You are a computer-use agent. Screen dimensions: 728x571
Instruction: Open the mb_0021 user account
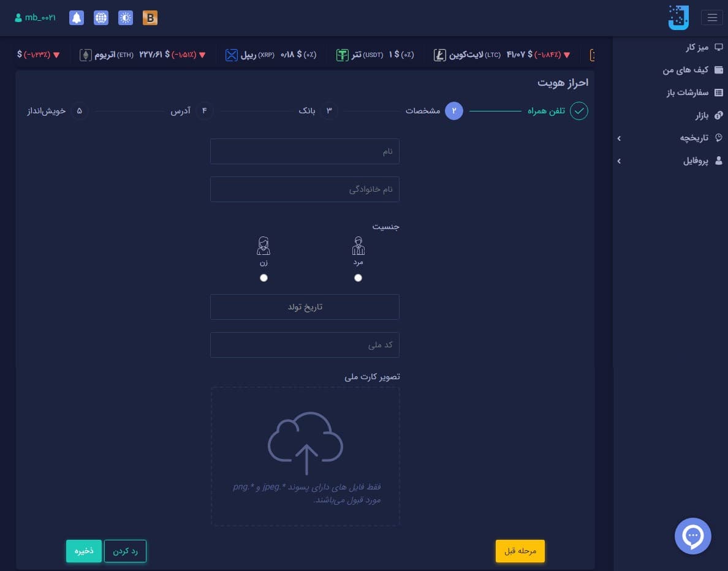(x=36, y=18)
